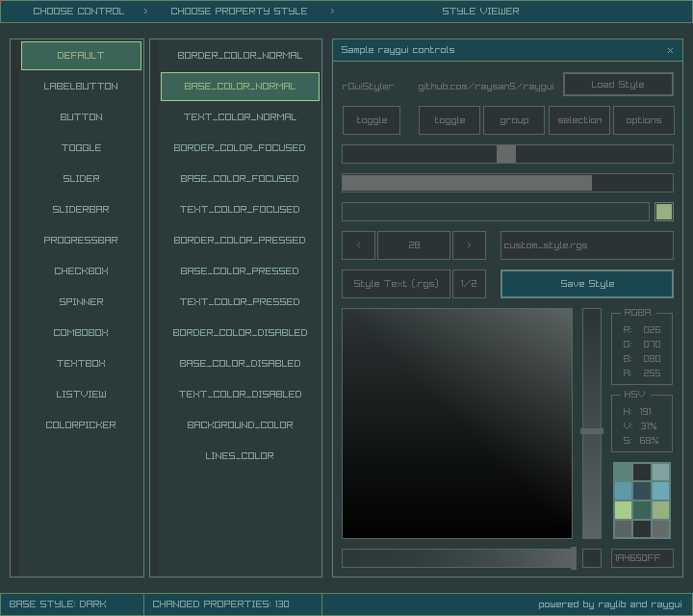Click the spinner right arrow to increase value
This screenshot has width=693, height=616.
coord(469,245)
